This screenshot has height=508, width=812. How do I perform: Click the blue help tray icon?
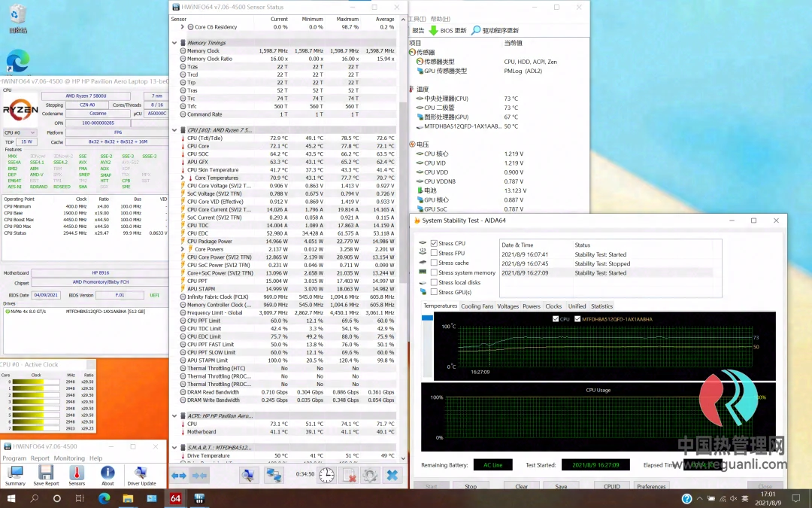point(686,499)
